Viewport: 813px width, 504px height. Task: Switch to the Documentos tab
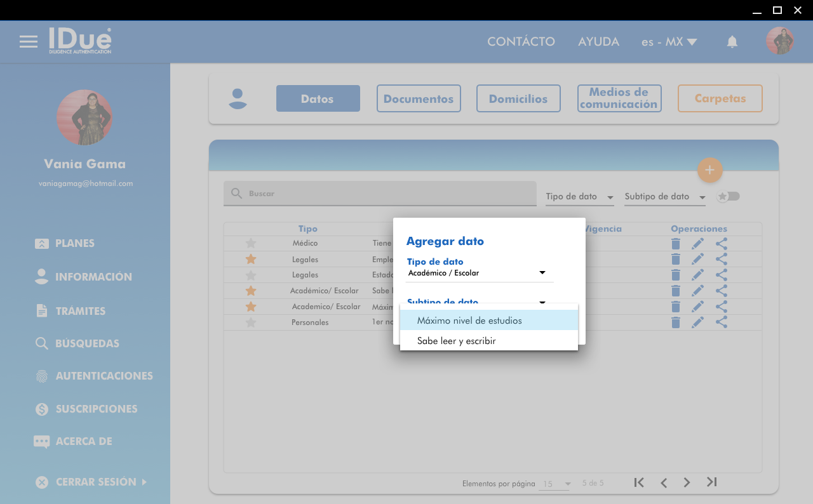tap(419, 98)
